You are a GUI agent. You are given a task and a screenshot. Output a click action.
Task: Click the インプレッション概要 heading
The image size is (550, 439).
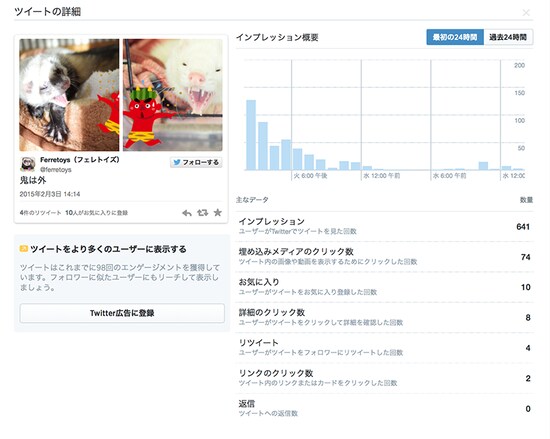coord(277,37)
